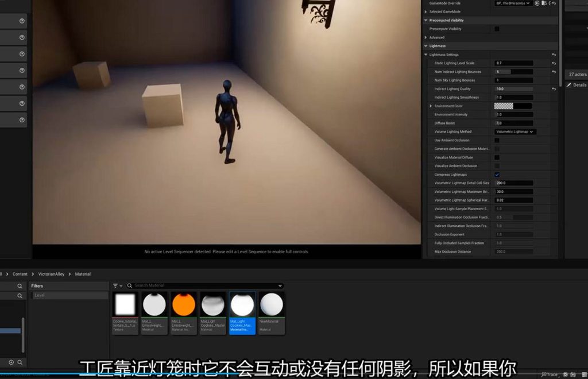Toggle the Use Ambient Occlusion checkbox

tap(497, 140)
